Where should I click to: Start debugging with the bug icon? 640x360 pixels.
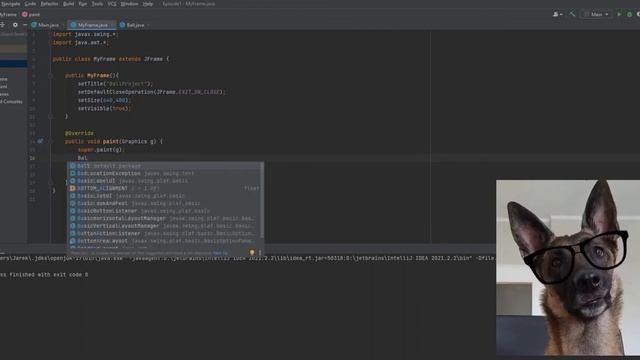coord(629,14)
